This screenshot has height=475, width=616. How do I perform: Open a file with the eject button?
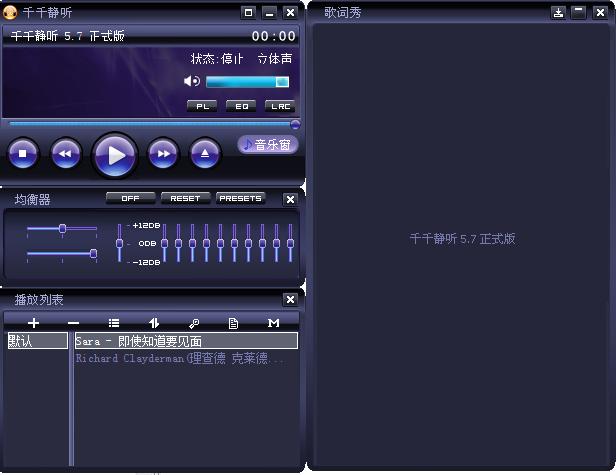[205, 154]
